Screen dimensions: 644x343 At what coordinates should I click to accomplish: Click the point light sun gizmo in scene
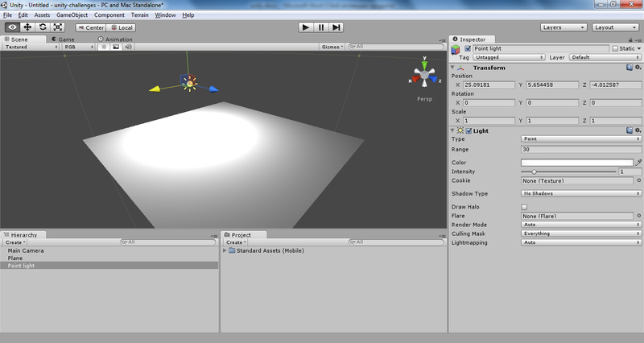coord(190,84)
